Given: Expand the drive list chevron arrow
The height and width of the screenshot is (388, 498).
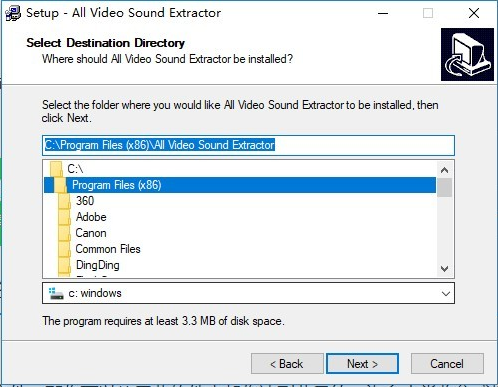Looking at the screenshot, I should pyautogui.click(x=446, y=294).
